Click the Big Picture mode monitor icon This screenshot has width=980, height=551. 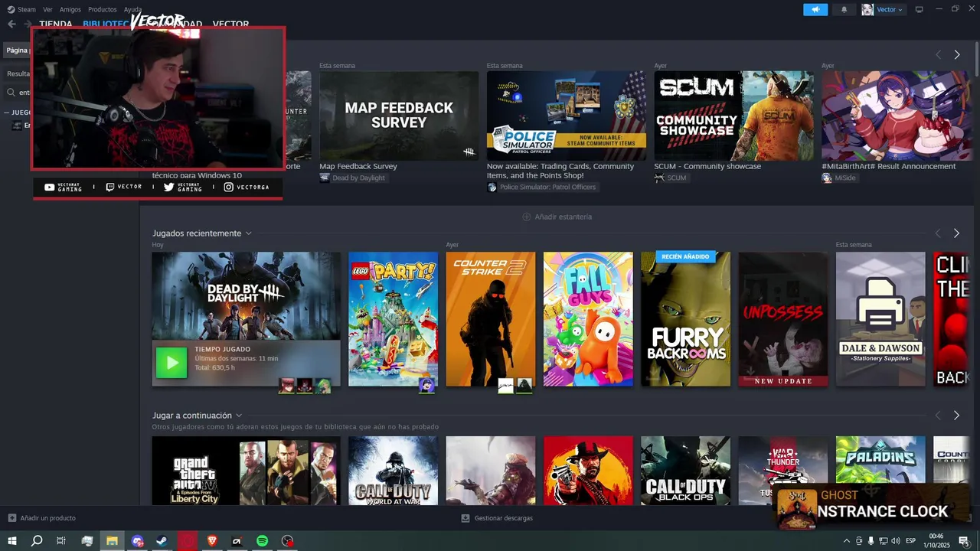click(920, 9)
